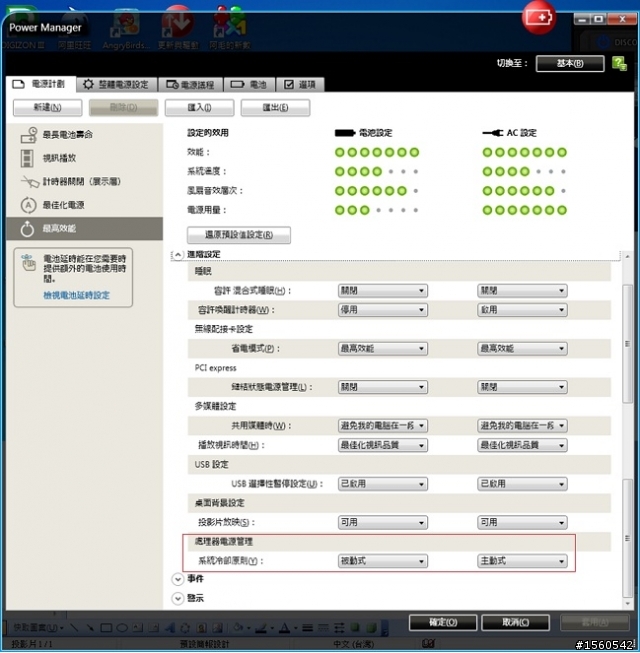This screenshot has height=653, width=640.
Task: Open 快取圖案(U) menu in PowerPoint toolbar
Action: coord(37,627)
